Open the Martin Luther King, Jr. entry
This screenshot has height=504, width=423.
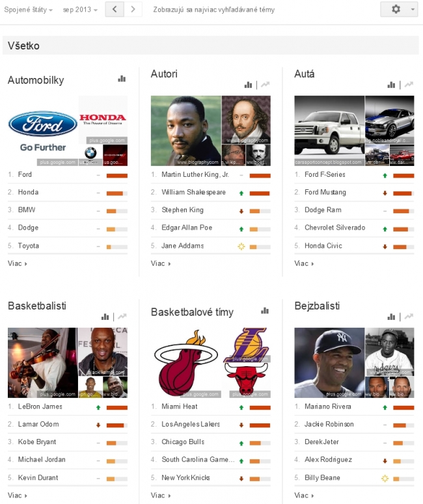[x=195, y=174]
